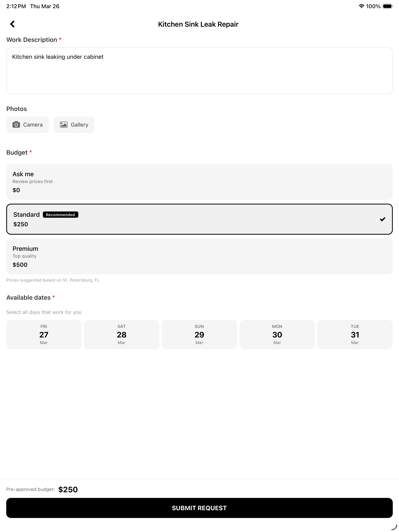
Task: Go back using the left chevron arrow
Action: (12, 24)
